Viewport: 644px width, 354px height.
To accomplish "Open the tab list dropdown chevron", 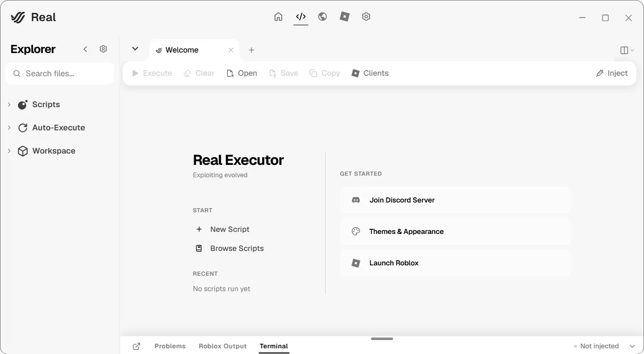I will pos(135,49).
